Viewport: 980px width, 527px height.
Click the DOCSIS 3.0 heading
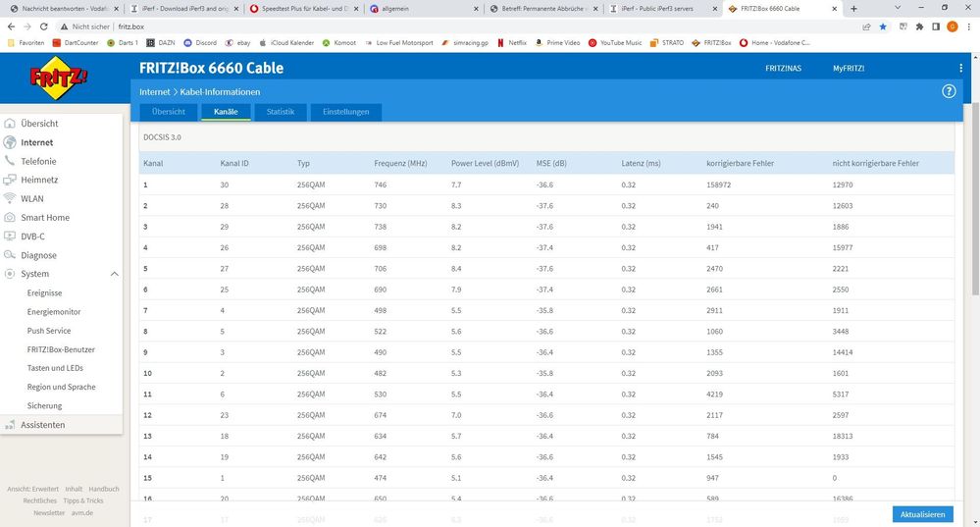point(162,137)
